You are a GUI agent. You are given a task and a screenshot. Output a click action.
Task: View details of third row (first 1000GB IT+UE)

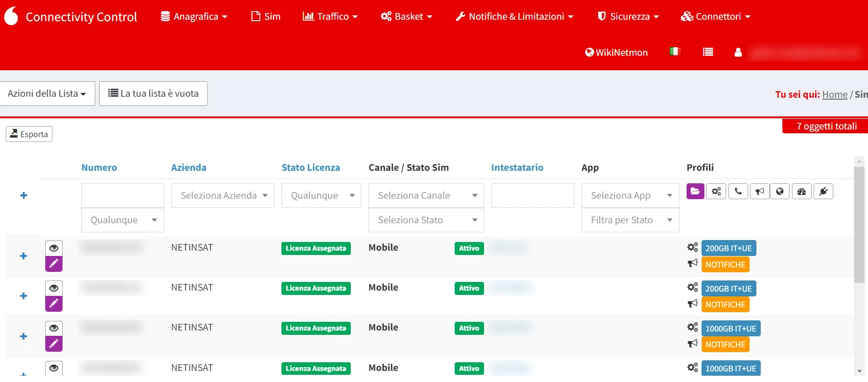click(54, 328)
